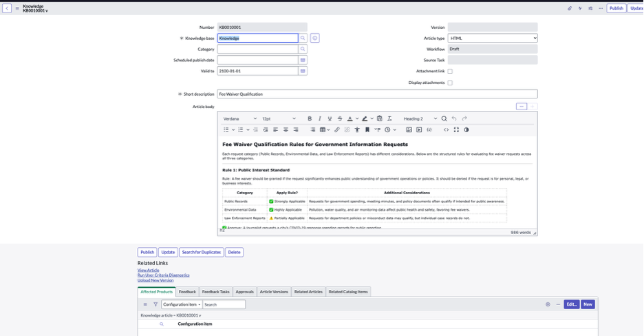Apply italic formatting in editor
Screen dimensions: 644x336
point(319,118)
